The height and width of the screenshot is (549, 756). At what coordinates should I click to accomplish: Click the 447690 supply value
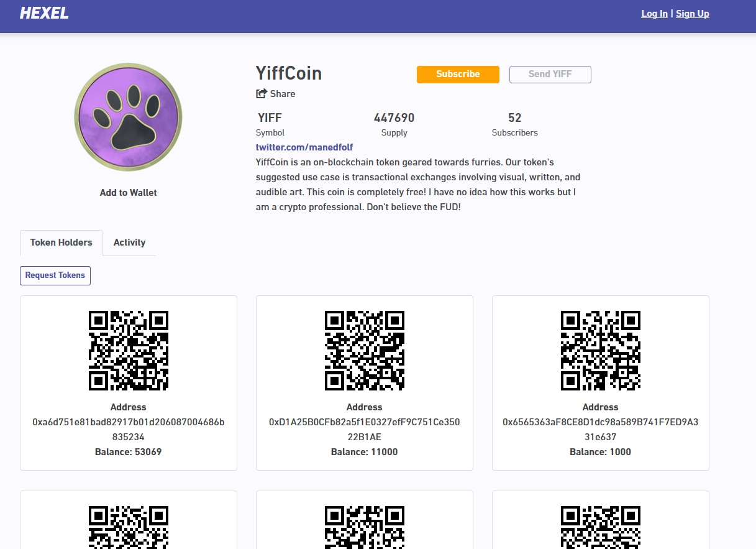tap(394, 118)
